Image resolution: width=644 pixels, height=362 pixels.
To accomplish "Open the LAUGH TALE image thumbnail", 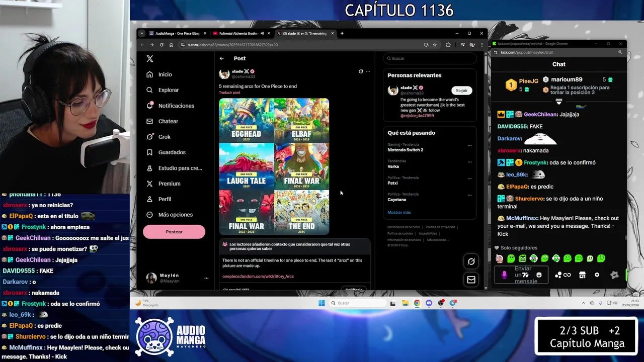I will pos(247,166).
